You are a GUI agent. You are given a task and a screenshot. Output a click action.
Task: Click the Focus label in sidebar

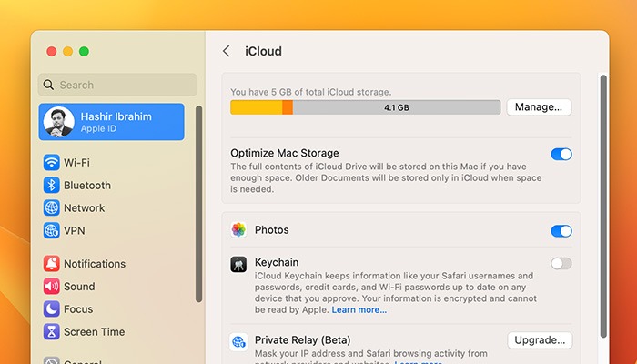click(x=78, y=309)
